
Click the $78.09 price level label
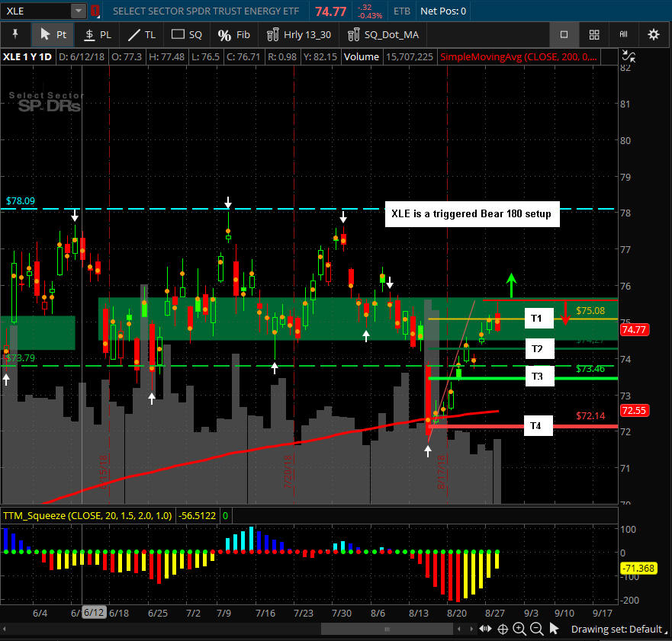[20, 200]
